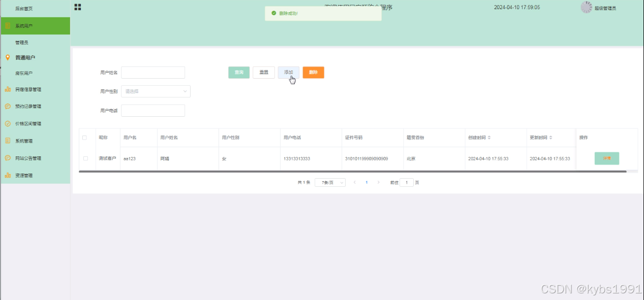This screenshot has width=644, height=300.
Task: Click the 预约记录管理 chat bubble icon
Action: coord(8,107)
